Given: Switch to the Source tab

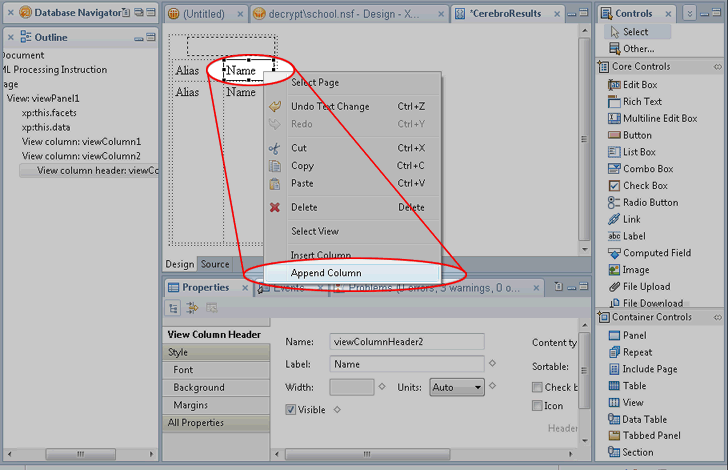Looking at the screenshot, I should pos(215,264).
